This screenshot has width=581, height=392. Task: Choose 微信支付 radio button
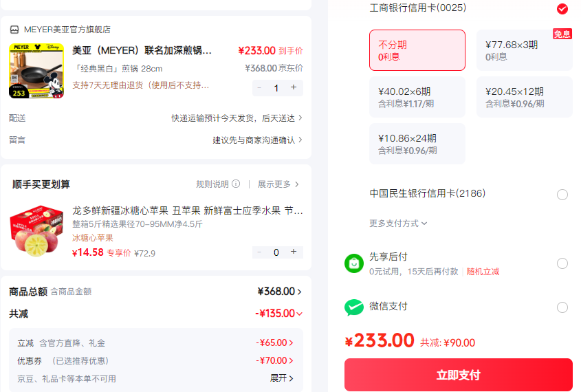[x=562, y=307]
